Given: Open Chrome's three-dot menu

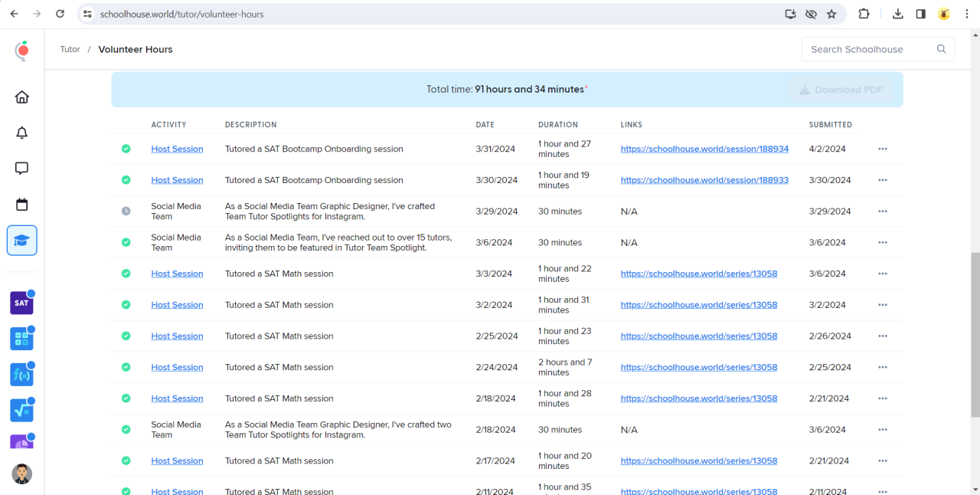Looking at the screenshot, I should pos(967,14).
